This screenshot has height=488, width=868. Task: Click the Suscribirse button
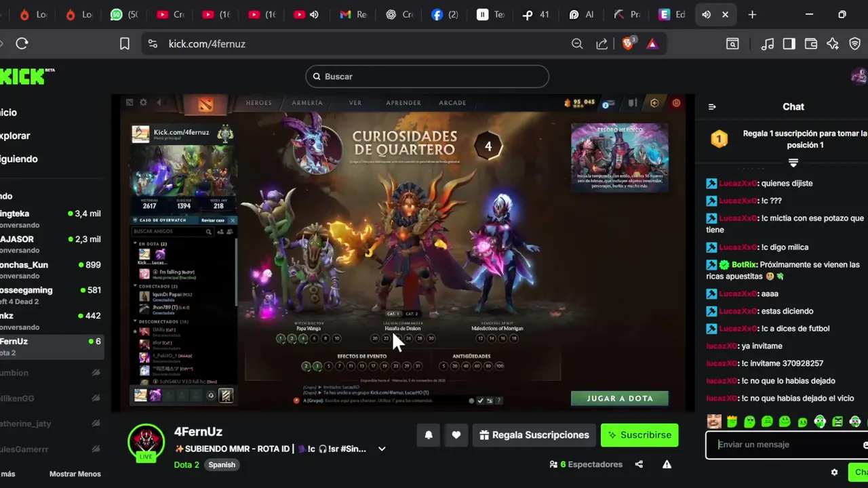(639, 435)
